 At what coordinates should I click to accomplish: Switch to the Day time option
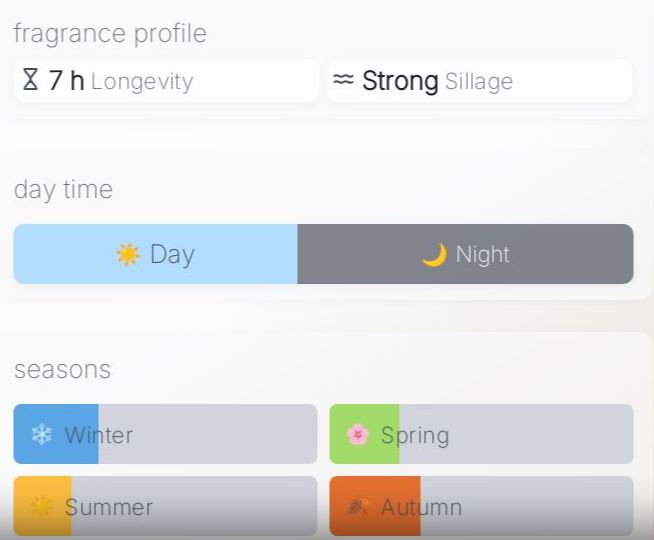click(155, 254)
